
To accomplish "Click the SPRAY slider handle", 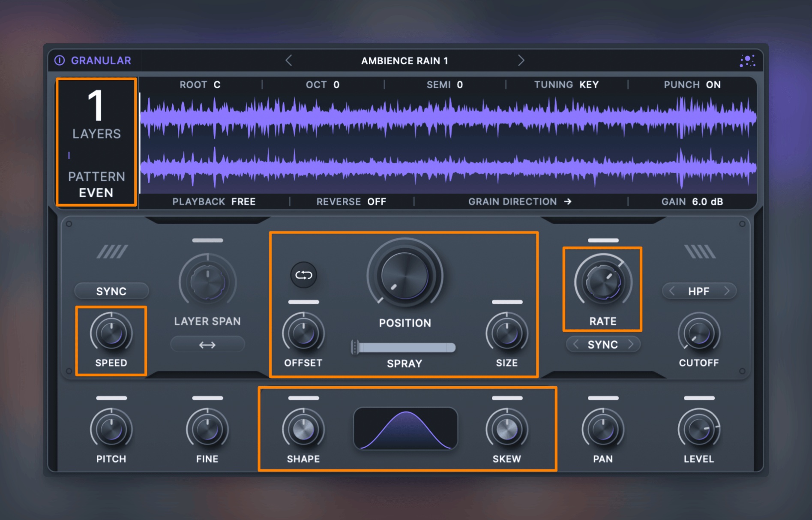I will (355, 347).
